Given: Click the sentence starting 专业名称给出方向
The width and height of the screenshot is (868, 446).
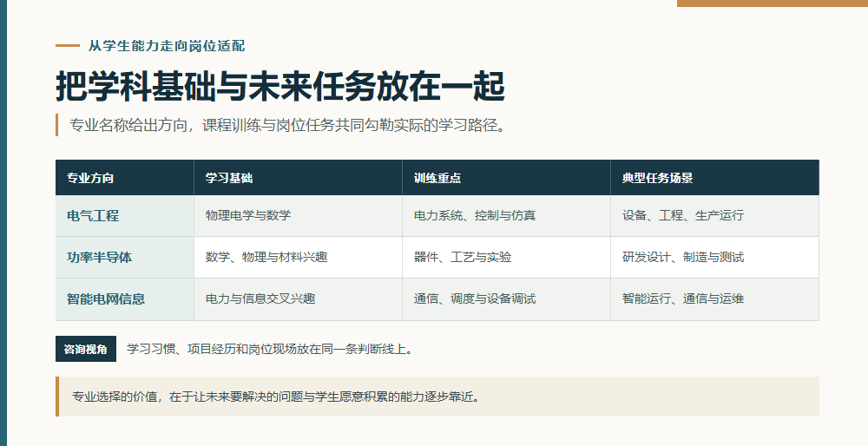Looking at the screenshot, I should (287, 125).
